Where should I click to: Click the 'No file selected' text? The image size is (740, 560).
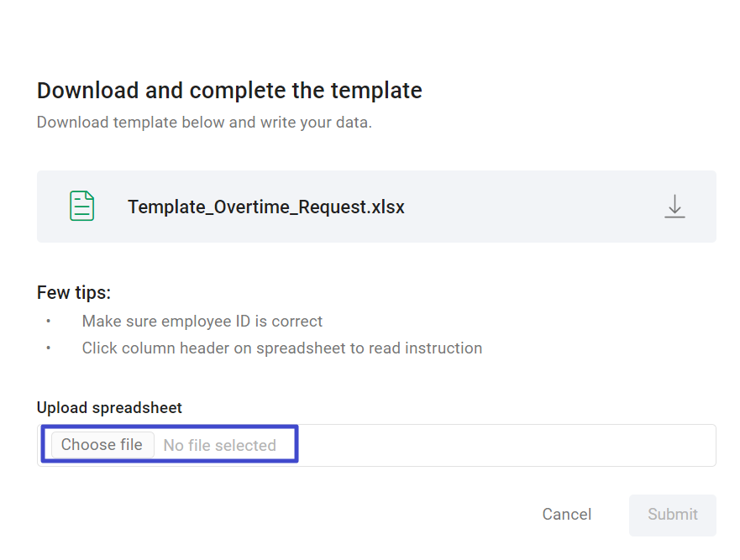coord(219,445)
